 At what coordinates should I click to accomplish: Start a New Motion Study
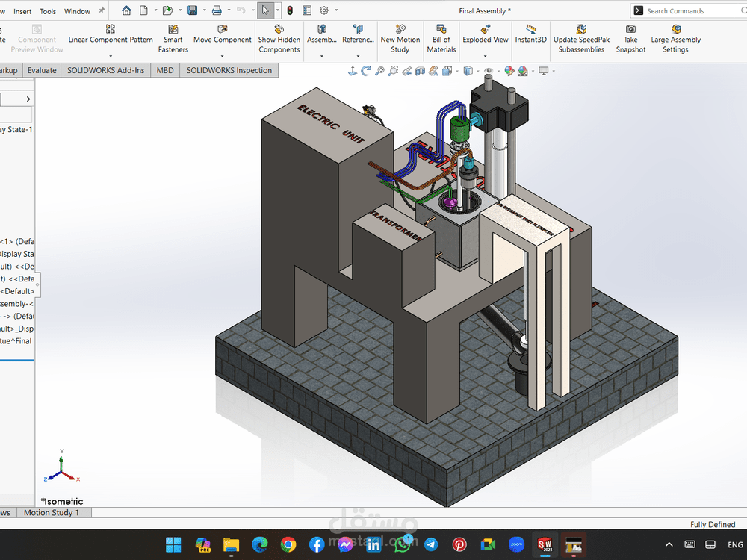click(400, 34)
